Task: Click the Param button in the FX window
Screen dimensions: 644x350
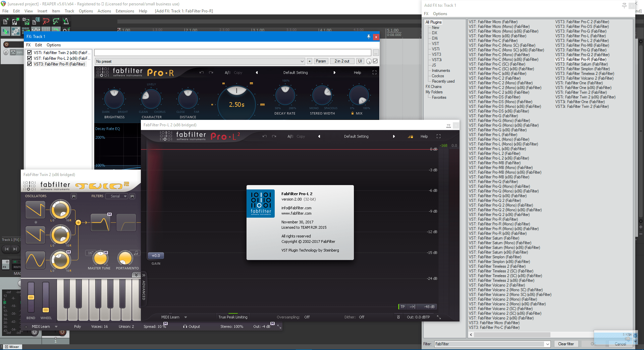Action: point(321,61)
